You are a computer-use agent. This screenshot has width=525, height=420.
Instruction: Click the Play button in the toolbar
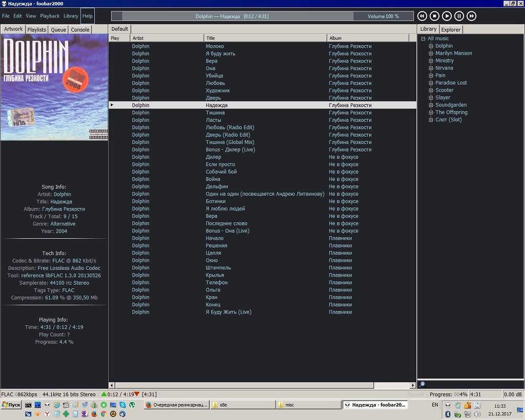(x=447, y=16)
